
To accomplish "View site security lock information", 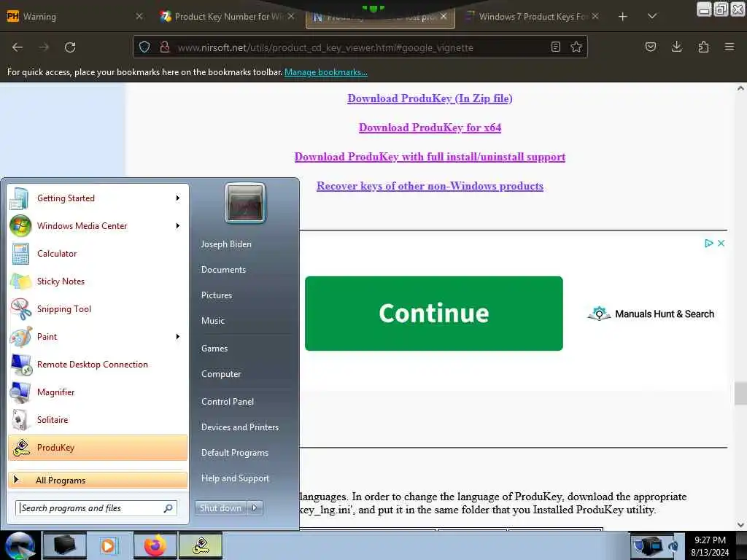I will [x=165, y=47].
